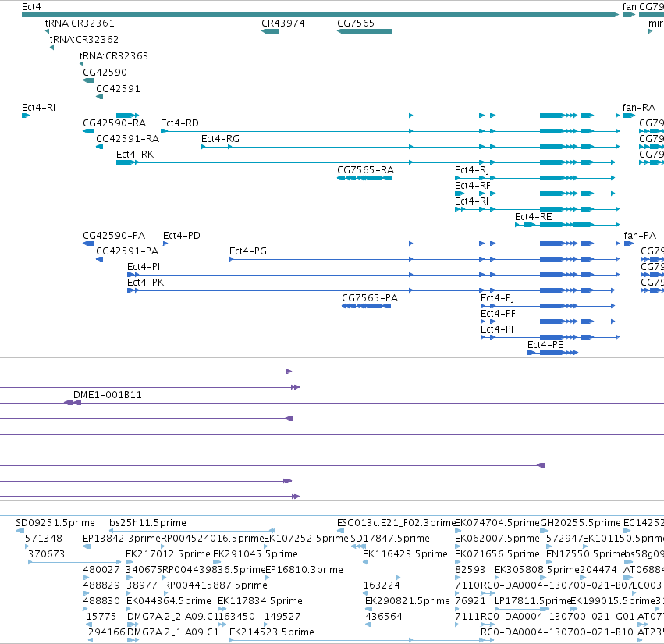664x644 pixels.
Task: Select the Ect4-RJ transcript label
Action: coord(472,170)
